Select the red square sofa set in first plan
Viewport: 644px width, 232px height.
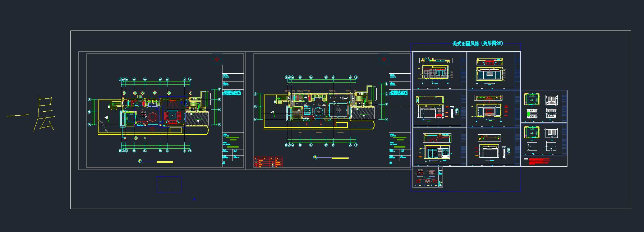(173, 116)
